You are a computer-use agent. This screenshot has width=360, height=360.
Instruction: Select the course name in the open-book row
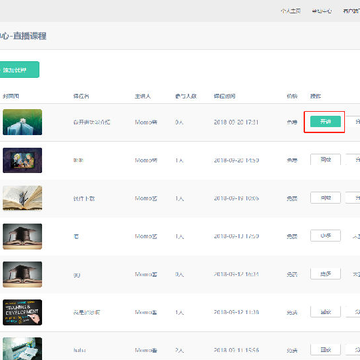point(84,198)
